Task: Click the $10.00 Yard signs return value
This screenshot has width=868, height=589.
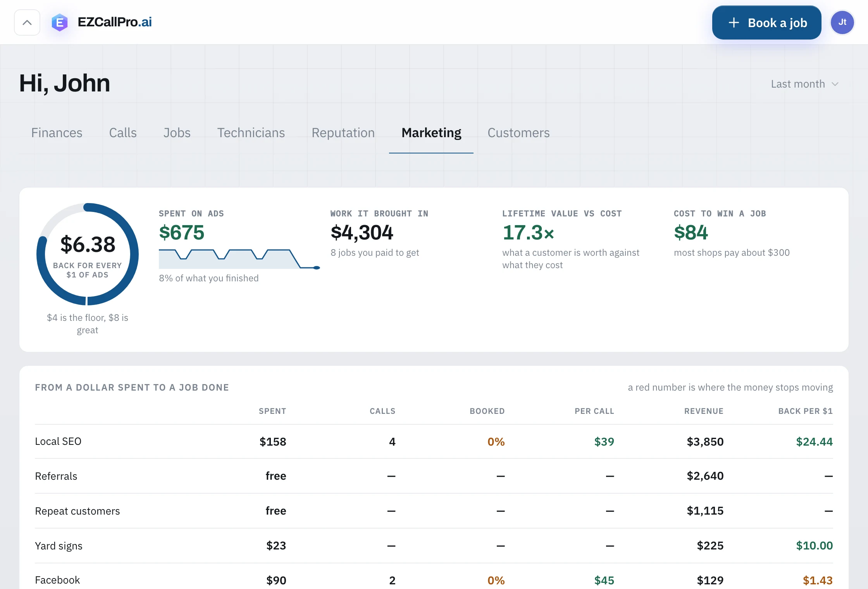Action: point(814,546)
